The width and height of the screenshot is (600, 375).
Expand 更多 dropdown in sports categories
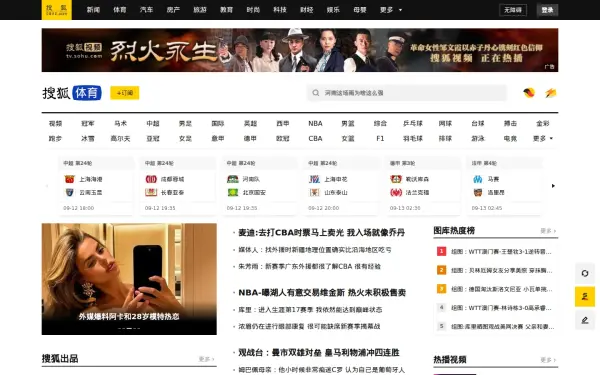[543, 139]
